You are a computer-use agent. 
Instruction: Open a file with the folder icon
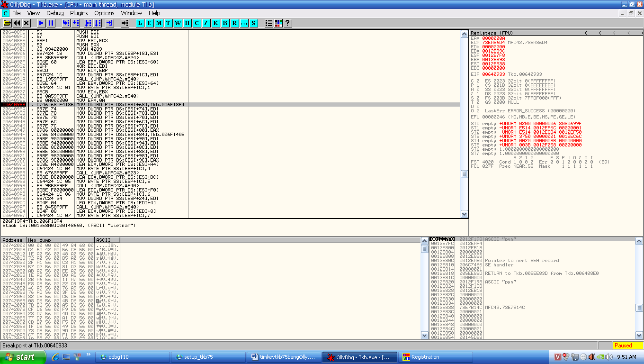point(7,23)
